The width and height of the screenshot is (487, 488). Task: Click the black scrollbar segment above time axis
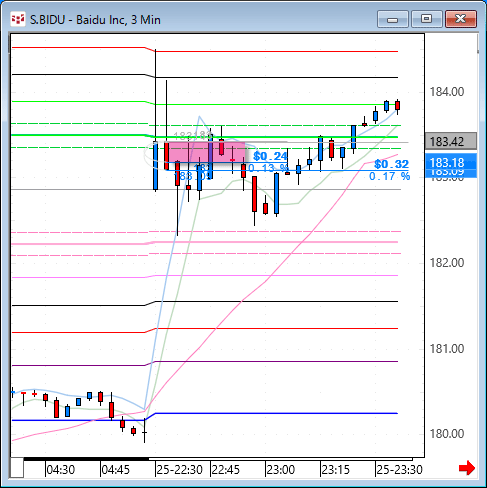[x=86, y=459]
